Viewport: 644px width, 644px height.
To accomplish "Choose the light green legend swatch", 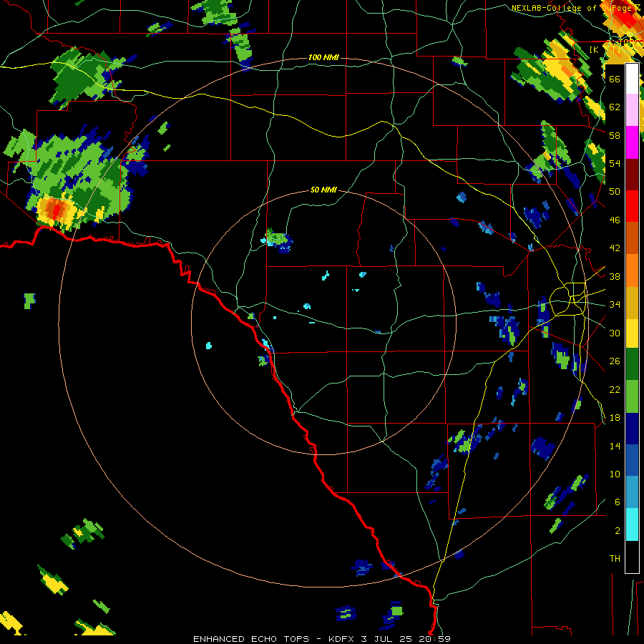I will tap(632, 396).
